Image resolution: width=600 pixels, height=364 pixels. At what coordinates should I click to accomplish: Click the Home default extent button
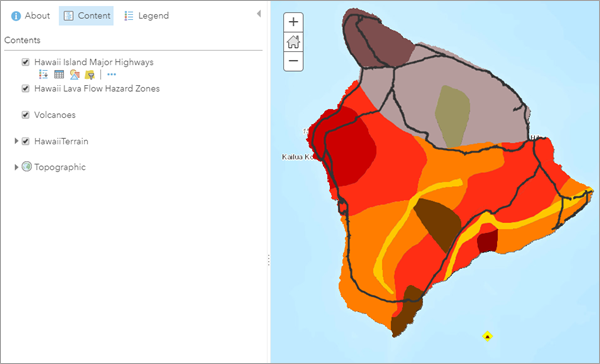pos(293,42)
